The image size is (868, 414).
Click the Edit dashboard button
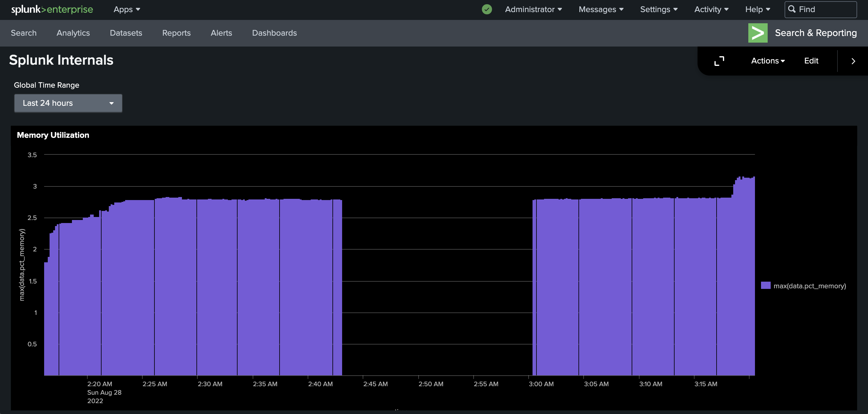tap(811, 61)
